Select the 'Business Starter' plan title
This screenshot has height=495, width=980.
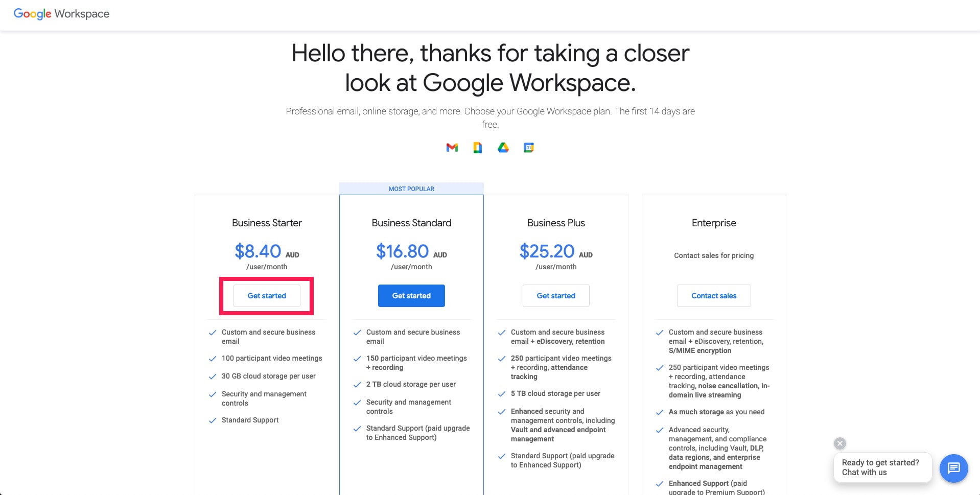tap(267, 223)
